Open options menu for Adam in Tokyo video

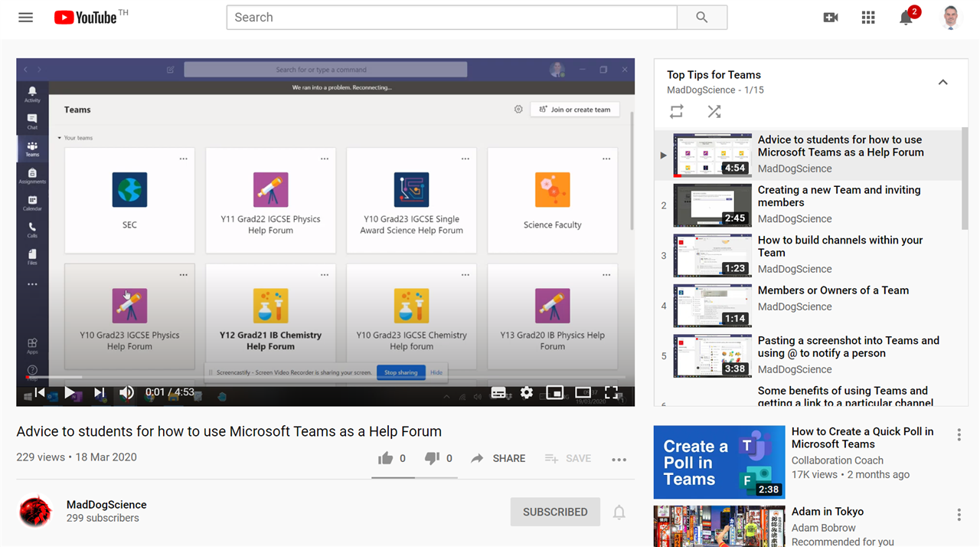click(x=959, y=515)
